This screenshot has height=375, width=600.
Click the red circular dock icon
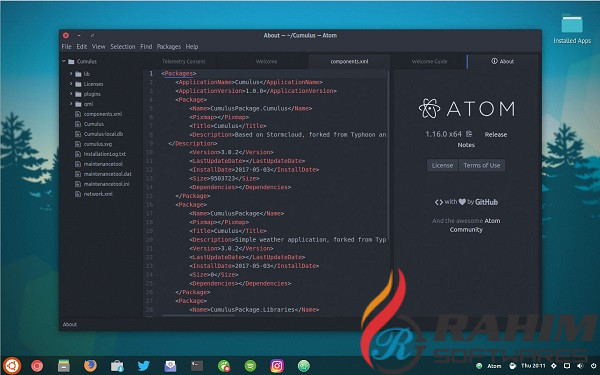pos(37,366)
